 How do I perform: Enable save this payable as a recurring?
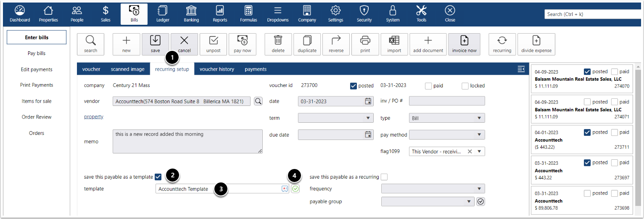tap(384, 177)
